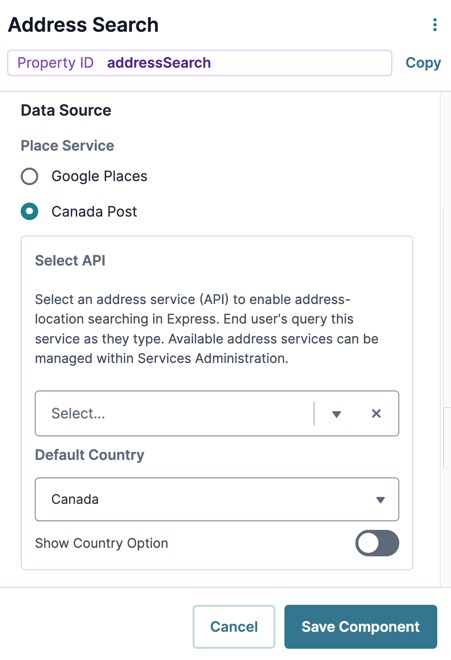The width and height of the screenshot is (451, 660).
Task: Enable the Show Country Option toggle
Action: (x=377, y=543)
